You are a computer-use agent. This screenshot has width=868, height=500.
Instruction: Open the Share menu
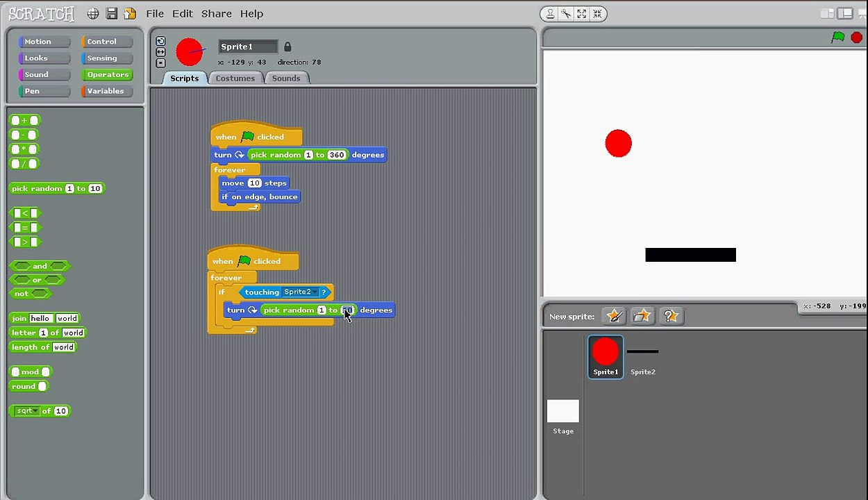pos(217,14)
